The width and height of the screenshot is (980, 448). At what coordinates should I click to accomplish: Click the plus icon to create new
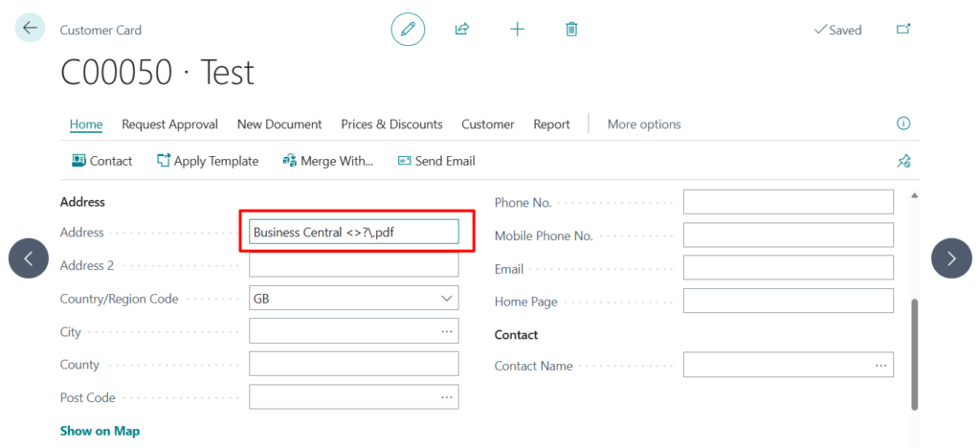(x=517, y=30)
